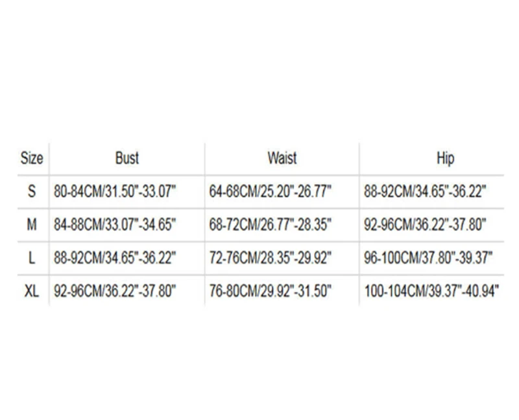Image resolution: width=519 pixels, height=420 pixels.
Task: Click the 88-92CM hip cell for size S
Action: pos(426,191)
